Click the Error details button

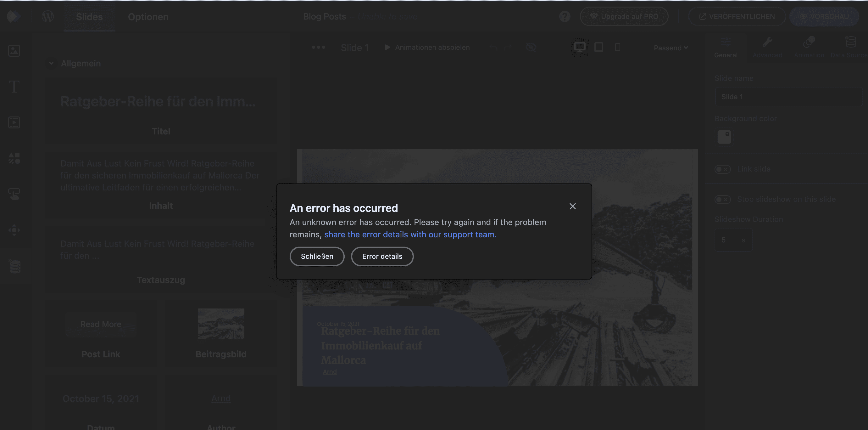coord(382,256)
